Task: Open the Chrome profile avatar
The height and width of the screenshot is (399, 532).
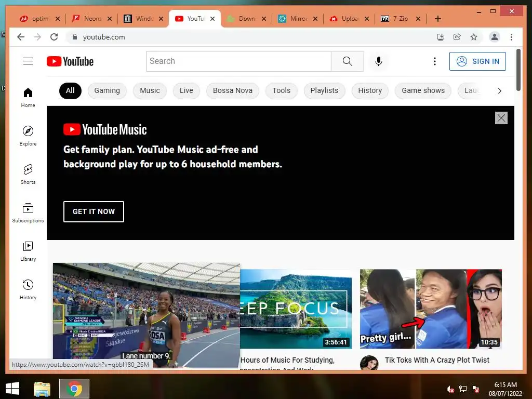Action: tap(495, 37)
